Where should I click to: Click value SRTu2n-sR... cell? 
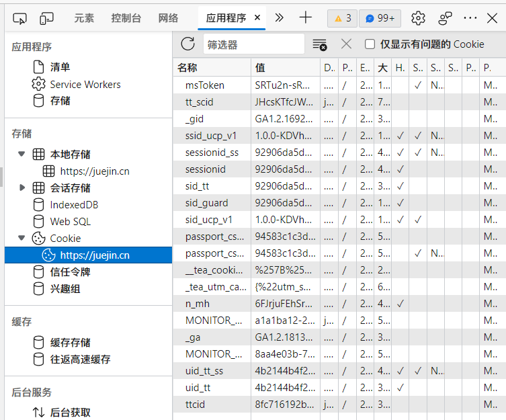[x=286, y=85]
